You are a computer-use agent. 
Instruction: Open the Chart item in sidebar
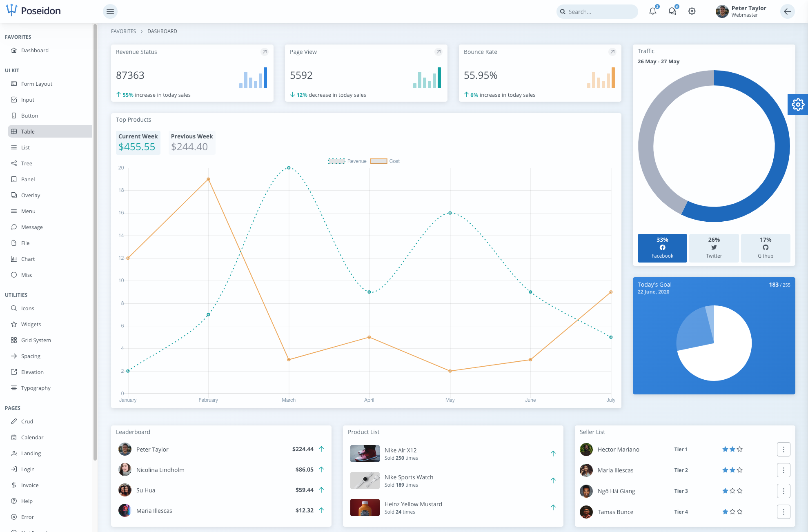(x=28, y=259)
